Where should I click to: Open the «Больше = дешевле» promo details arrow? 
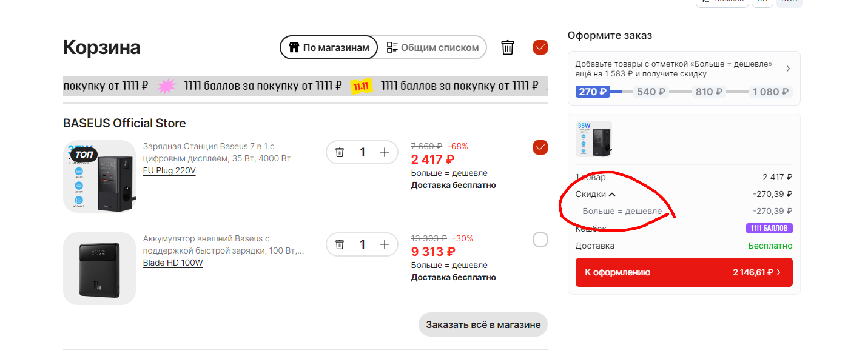(788, 69)
